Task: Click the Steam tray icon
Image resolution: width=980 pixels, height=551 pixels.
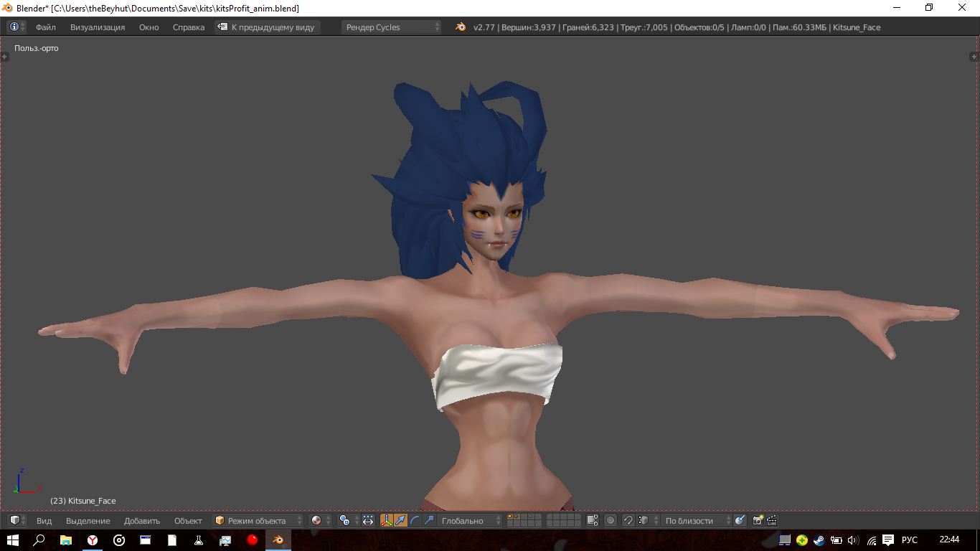Action: pos(819,540)
